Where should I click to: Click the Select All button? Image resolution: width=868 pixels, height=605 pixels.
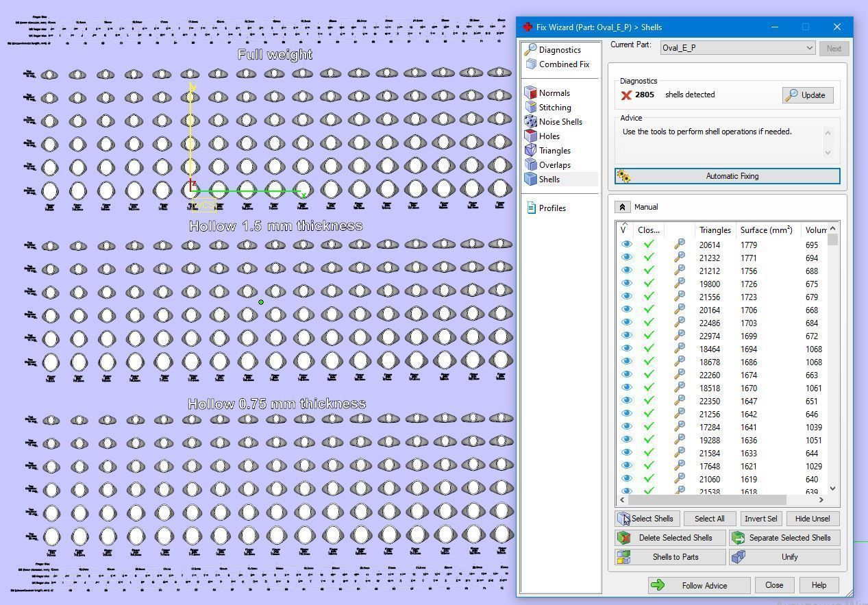coord(709,519)
